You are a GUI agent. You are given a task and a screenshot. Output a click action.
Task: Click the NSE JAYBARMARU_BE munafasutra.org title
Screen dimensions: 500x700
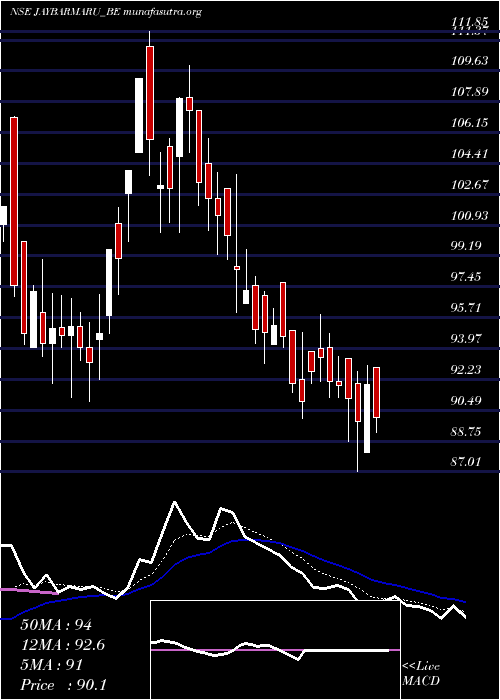click(106, 12)
